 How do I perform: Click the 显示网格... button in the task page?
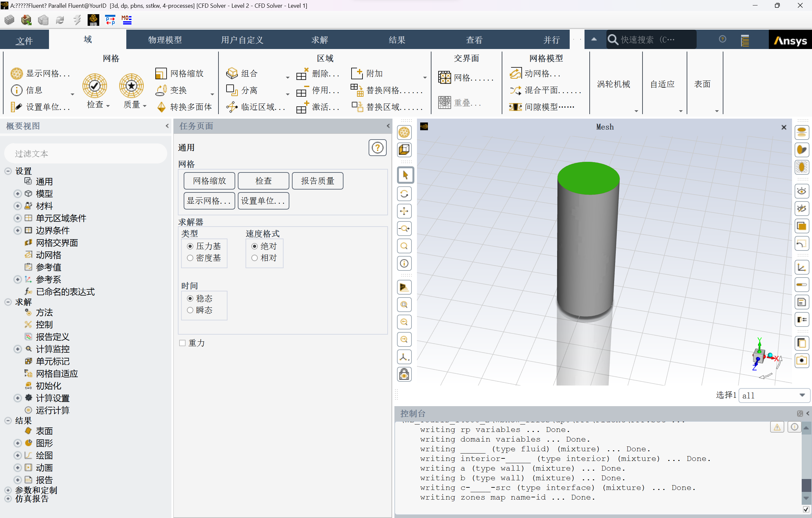(x=209, y=201)
